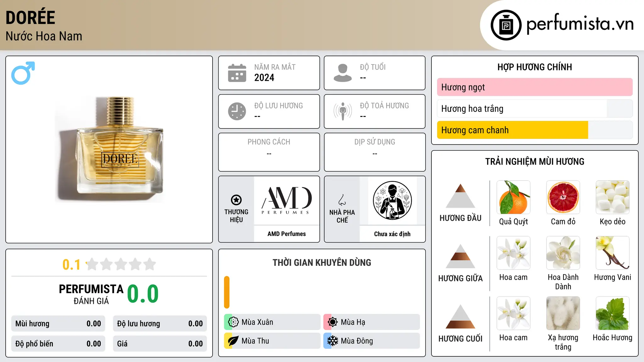Click the Trải Nghiệm Mùi Hương heading

coord(535,162)
